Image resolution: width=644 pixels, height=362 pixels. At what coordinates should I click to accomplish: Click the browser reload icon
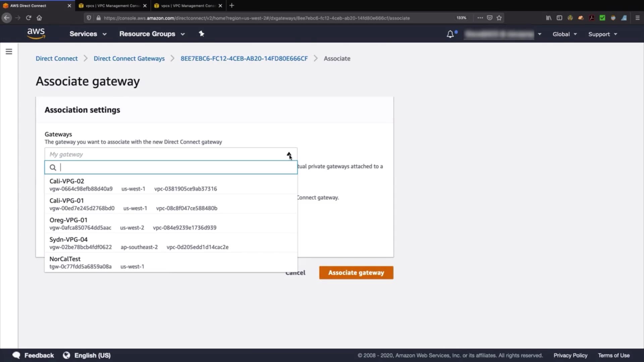click(x=29, y=18)
